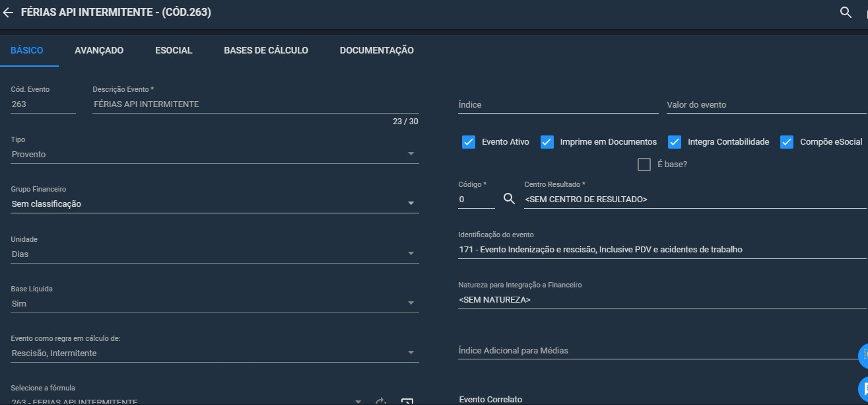
Task: Switch to the ESOCIAL tab
Action: (174, 50)
